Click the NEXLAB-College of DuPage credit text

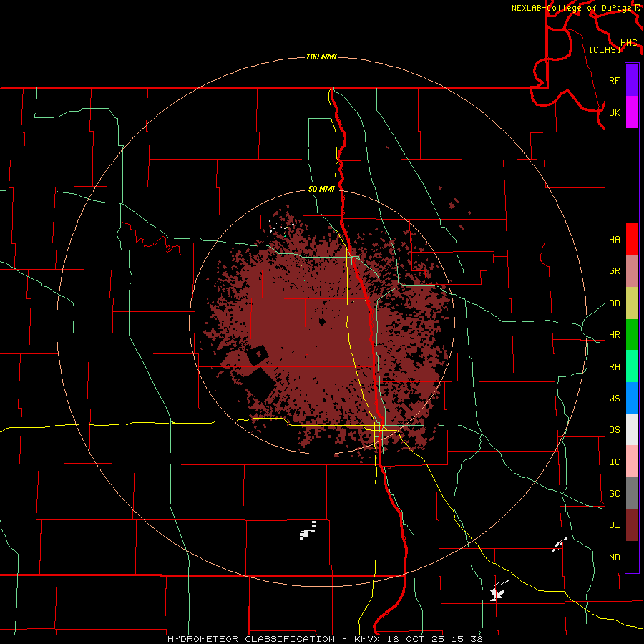572,8
